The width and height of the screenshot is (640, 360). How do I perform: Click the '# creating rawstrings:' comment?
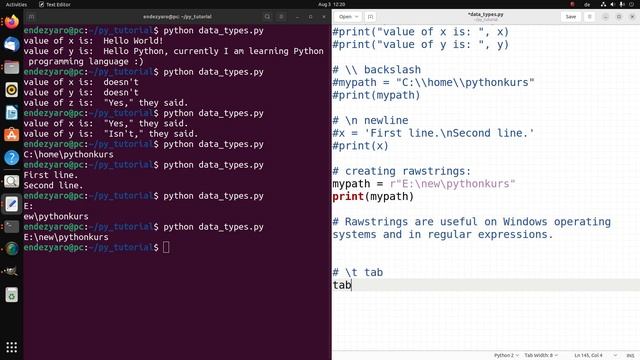click(402, 171)
